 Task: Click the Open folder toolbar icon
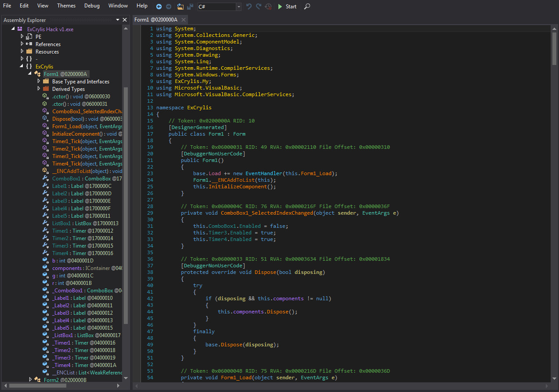click(180, 7)
